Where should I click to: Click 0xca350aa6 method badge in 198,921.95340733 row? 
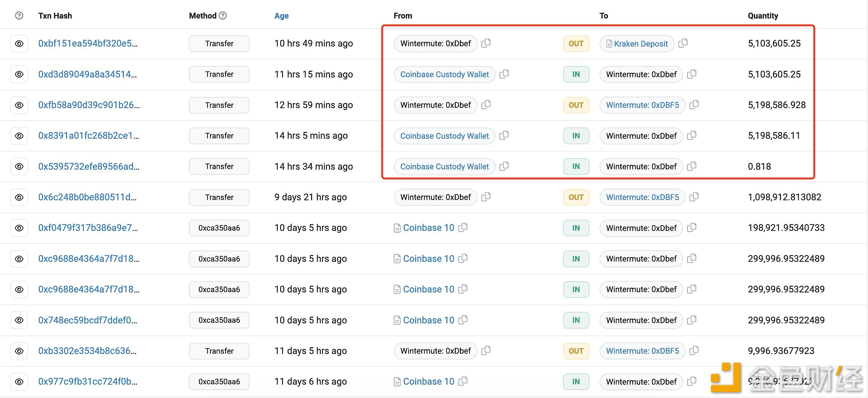[219, 228]
